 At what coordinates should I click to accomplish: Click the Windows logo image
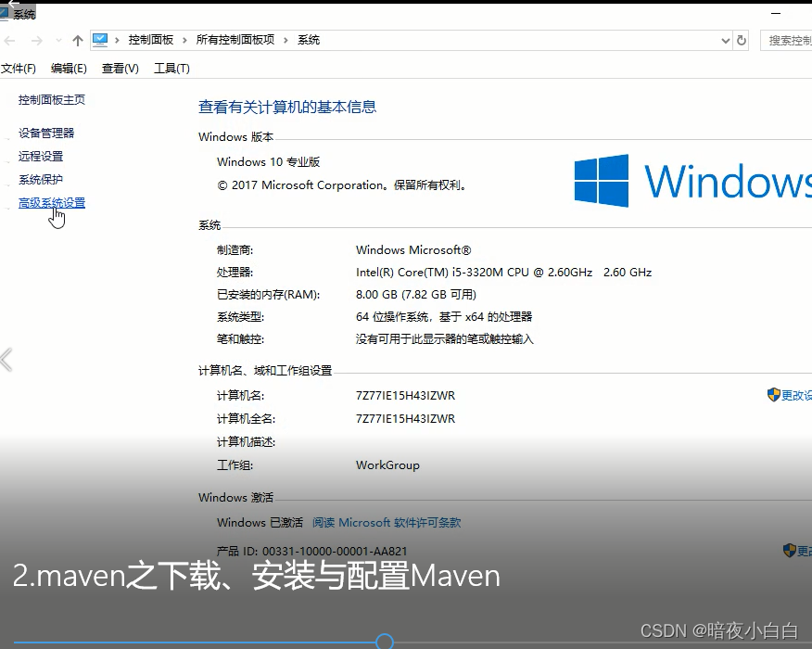point(602,181)
